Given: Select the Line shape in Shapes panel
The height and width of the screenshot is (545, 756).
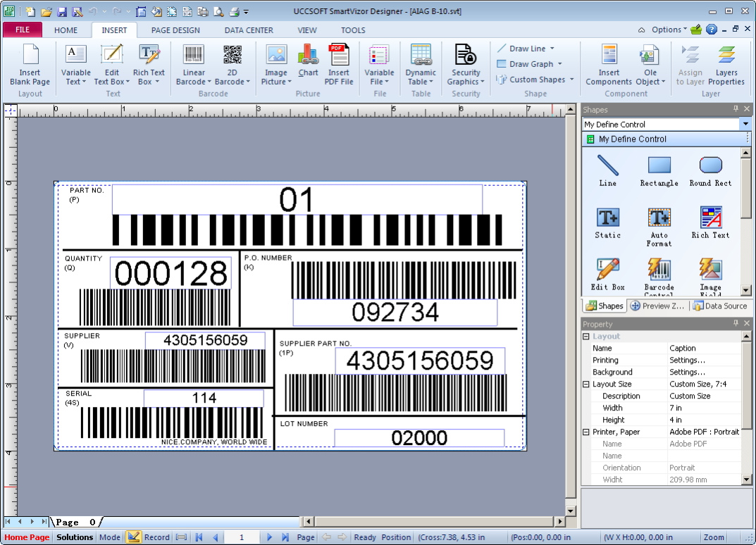Looking at the screenshot, I should tap(607, 165).
